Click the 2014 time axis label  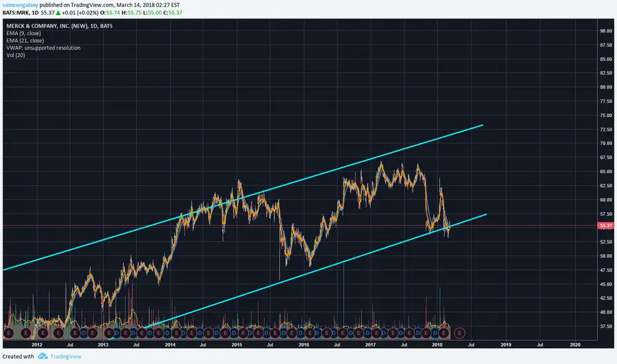(x=170, y=345)
